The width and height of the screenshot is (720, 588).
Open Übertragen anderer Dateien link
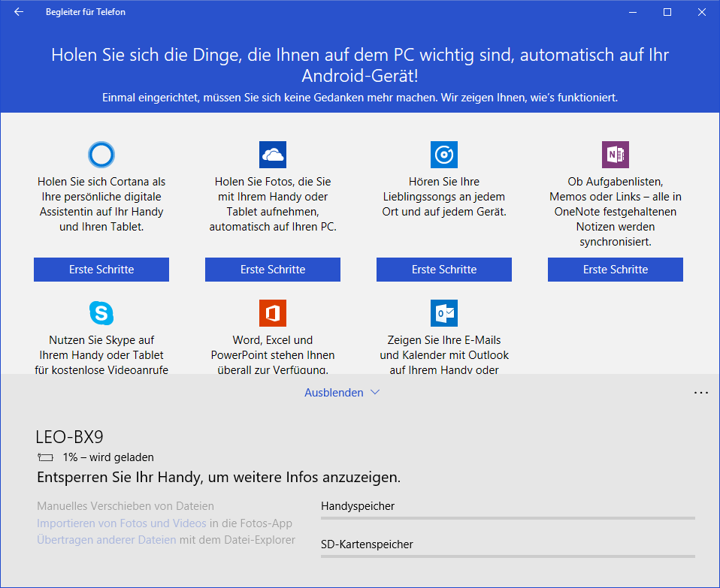click(107, 540)
